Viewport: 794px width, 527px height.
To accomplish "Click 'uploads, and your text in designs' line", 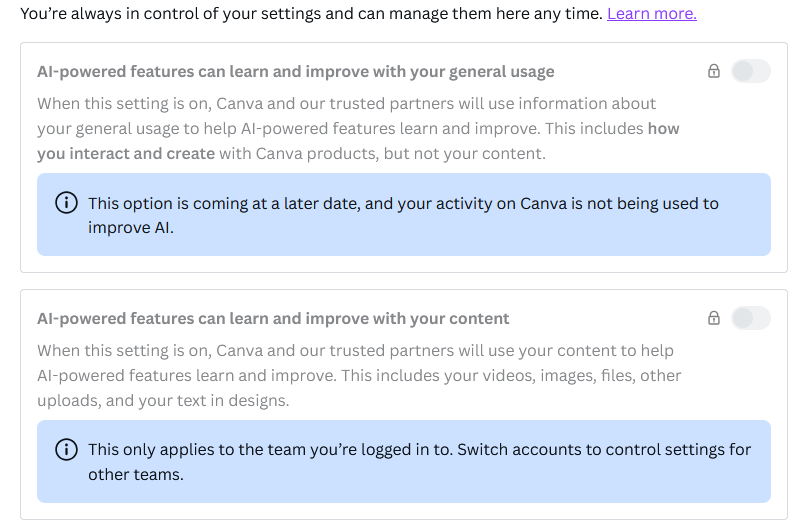I will pos(163,400).
